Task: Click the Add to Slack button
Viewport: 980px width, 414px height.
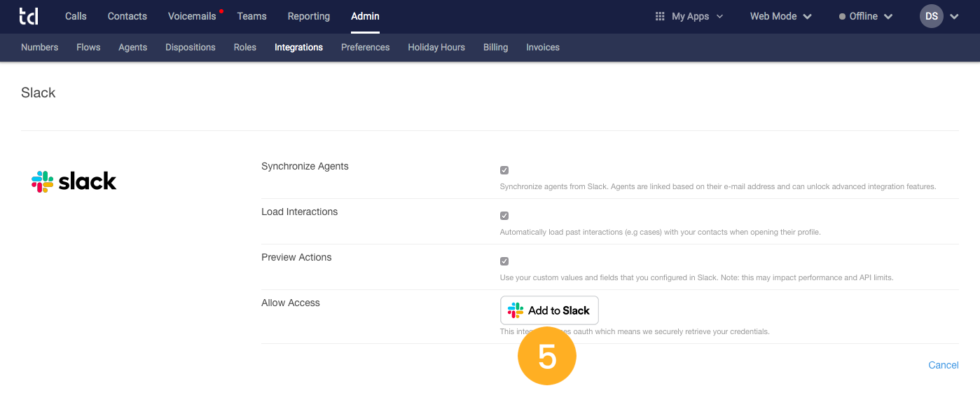Action: (x=549, y=310)
